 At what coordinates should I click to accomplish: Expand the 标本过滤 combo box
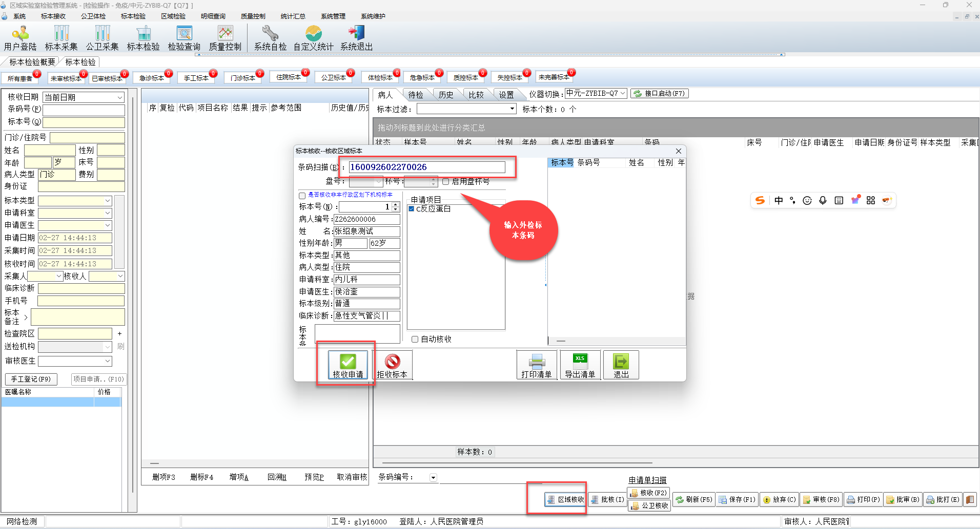point(512,109)
